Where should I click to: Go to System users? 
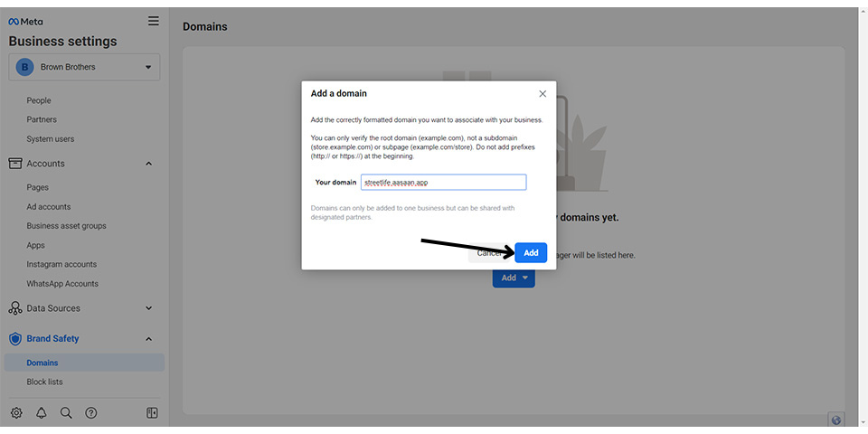tap(51, 139)
